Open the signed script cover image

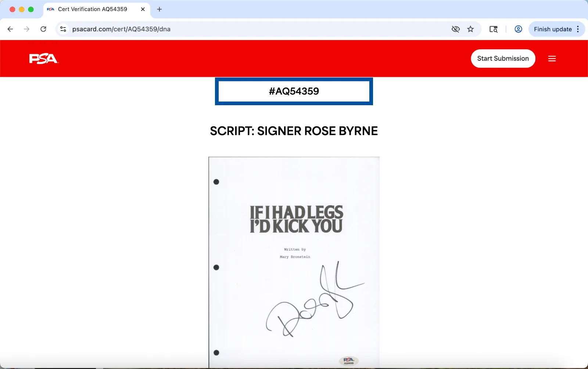pyautogui.click(x=294, y=262)
